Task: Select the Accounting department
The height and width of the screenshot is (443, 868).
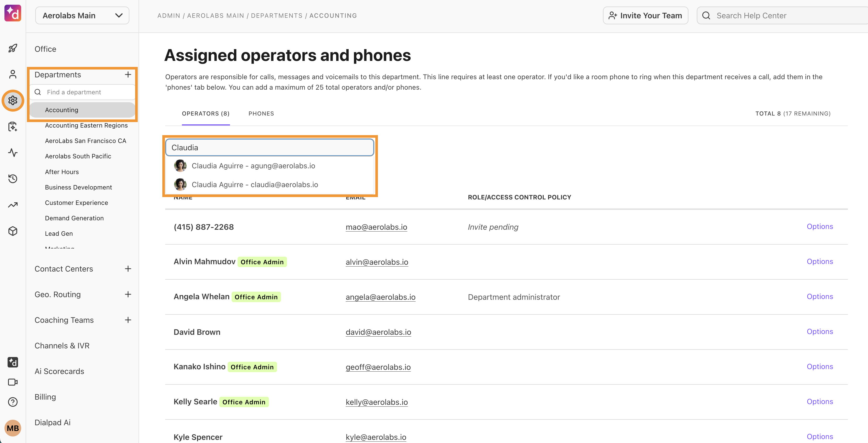Action: (83, 110)
